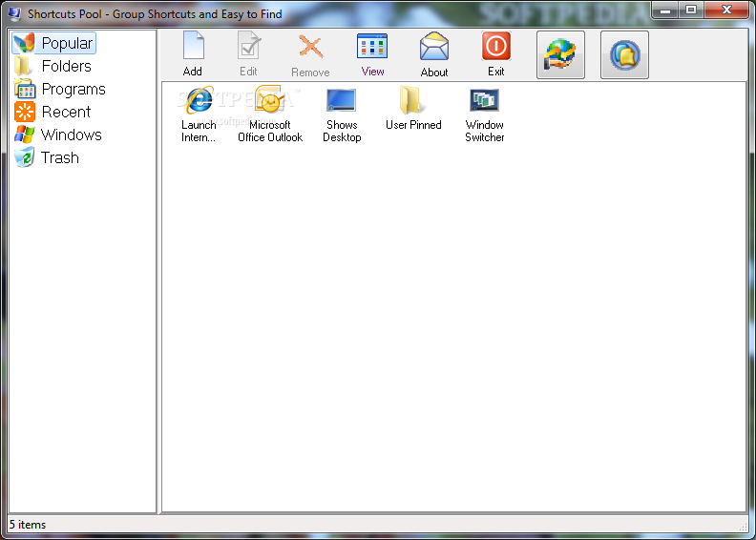Click the blue circle folder toolbar button
756x540 pixels.
pos(624,54)
